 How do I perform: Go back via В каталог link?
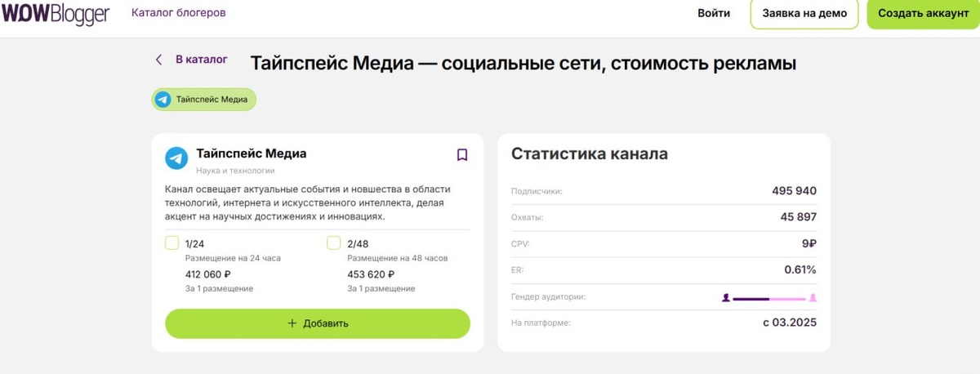pyautogui.click(x=201, y=60)
